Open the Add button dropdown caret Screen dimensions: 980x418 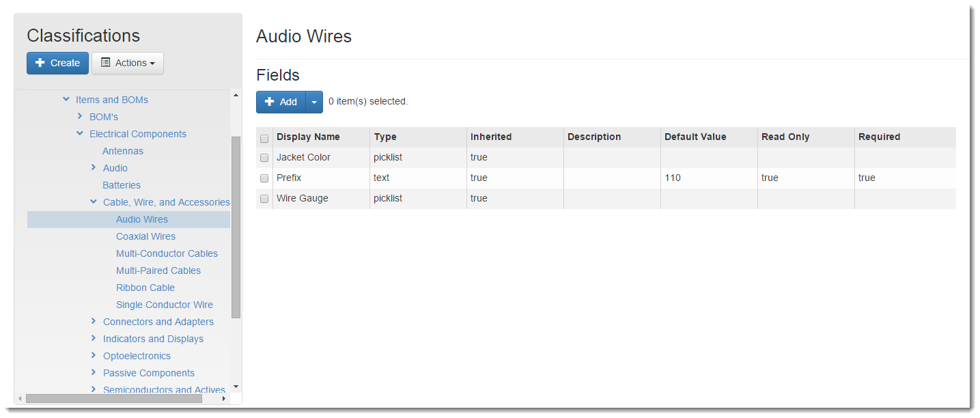[314, 102]
